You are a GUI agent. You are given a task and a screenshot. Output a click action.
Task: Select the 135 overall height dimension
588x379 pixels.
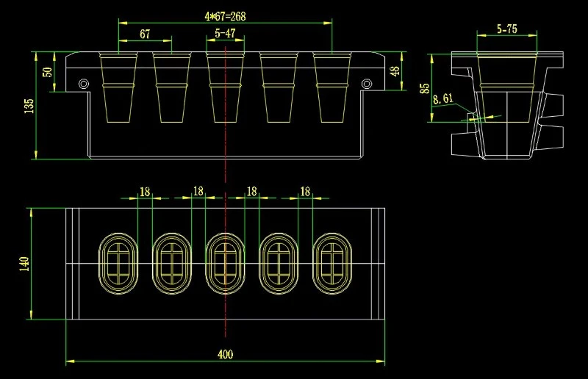tap(29, 106)
